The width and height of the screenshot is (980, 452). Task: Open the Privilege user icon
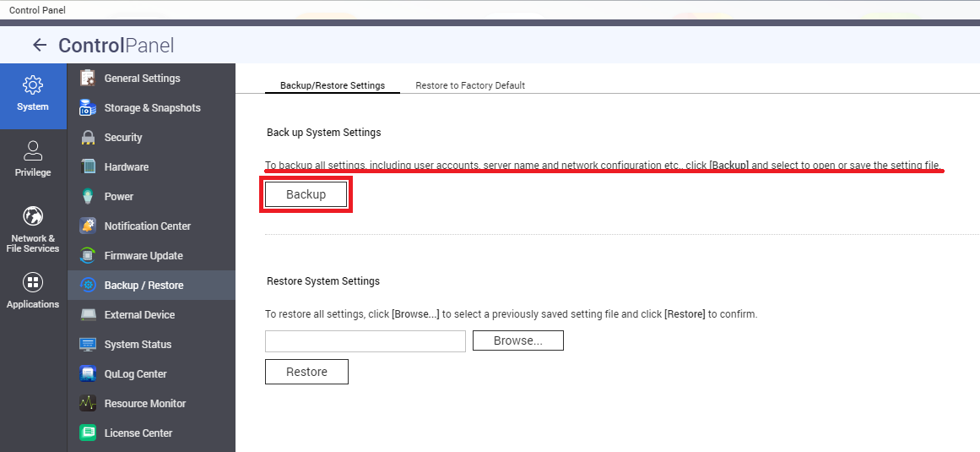33,151
